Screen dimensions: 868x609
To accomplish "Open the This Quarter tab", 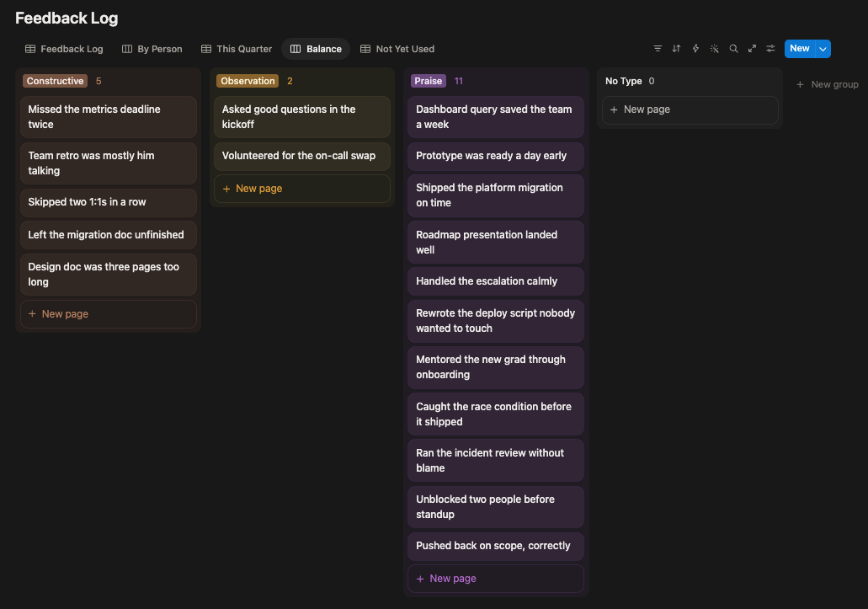I will pos(237,49).
